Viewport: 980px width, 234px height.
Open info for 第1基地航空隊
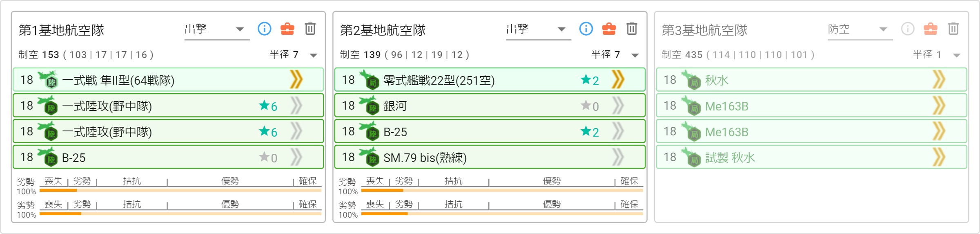click(264, 29)
